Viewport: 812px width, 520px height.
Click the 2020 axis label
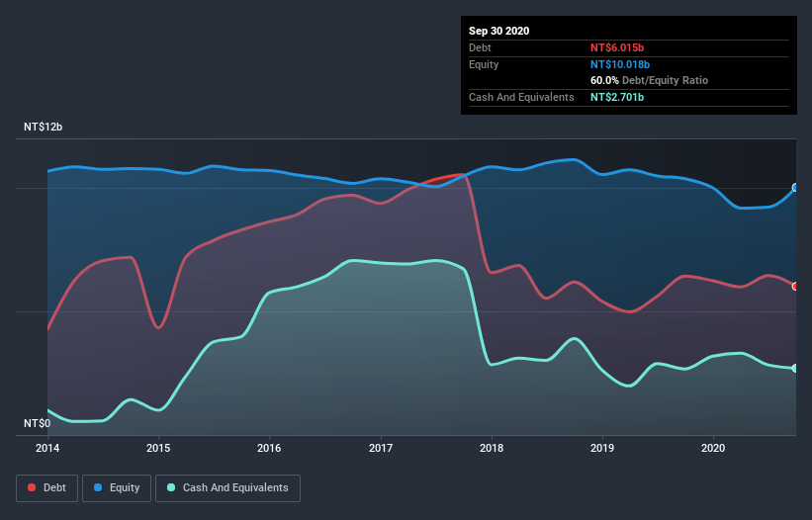pyautogui.click(x=713, y=448)
